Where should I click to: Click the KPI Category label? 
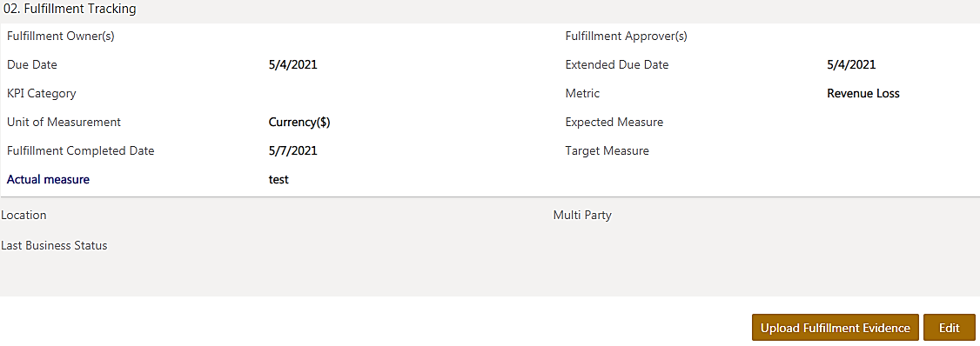41,94
